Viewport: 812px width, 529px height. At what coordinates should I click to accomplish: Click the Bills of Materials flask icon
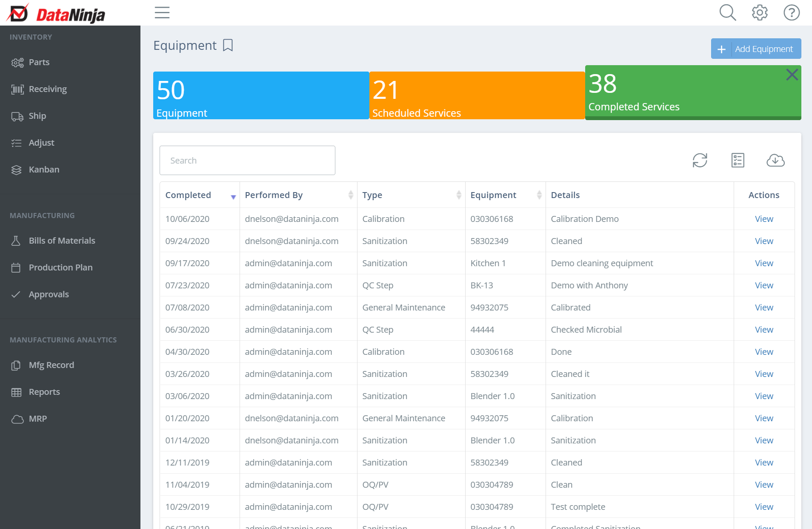16,241
